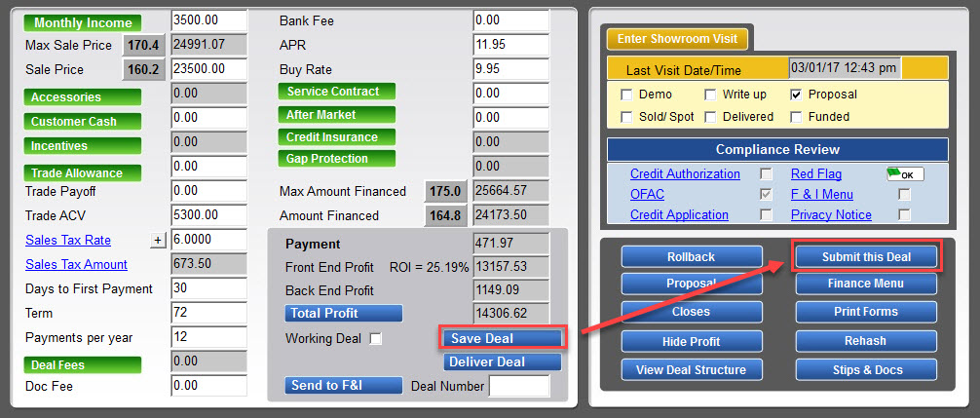Click the Last Visit Date/Time field
The height and width of the screenshot is (418, 980).
tap(845, 67)
